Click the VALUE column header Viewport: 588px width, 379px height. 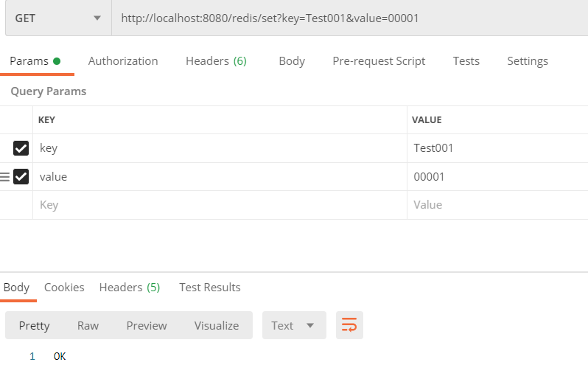point(427,120)
